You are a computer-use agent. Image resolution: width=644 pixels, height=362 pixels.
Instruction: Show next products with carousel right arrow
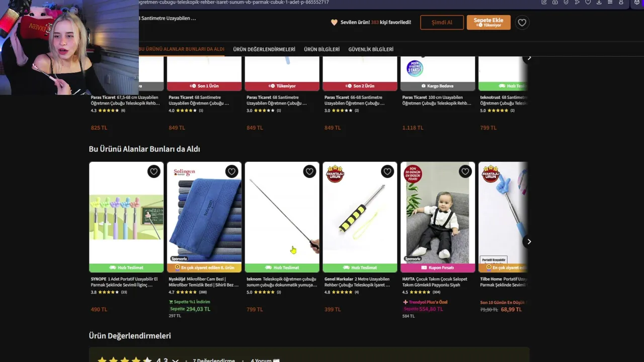(529, 242)
